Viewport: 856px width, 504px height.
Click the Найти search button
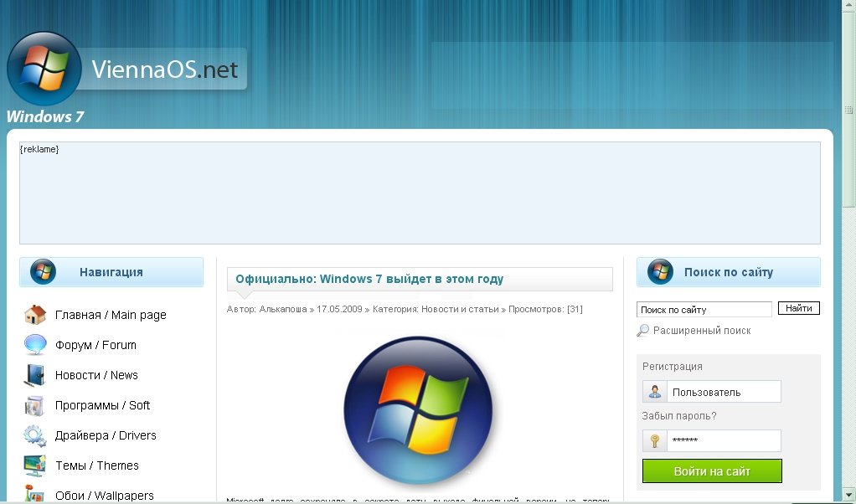click(799, 308)
